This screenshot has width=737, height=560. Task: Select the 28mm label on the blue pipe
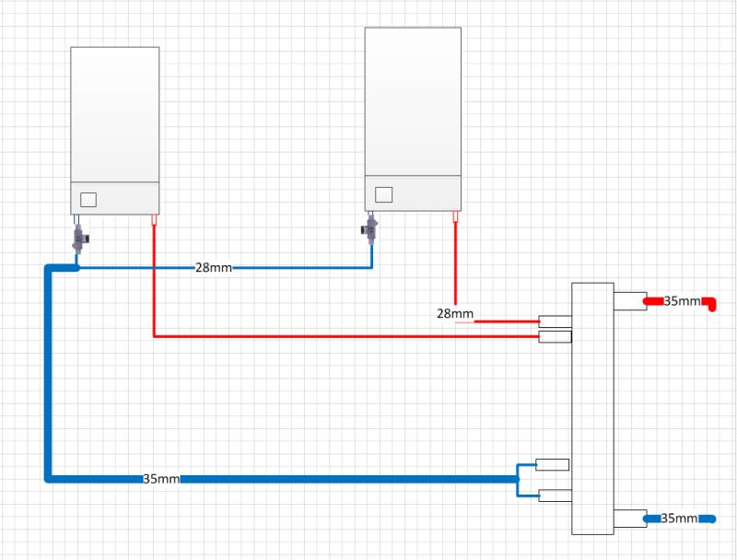(x=213, y=268)
